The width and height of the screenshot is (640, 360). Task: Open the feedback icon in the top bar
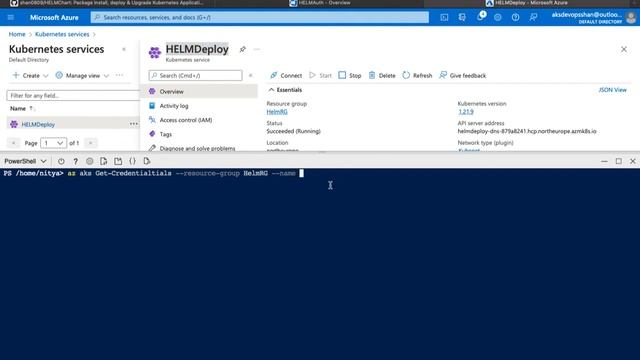[x=533, y=18]
